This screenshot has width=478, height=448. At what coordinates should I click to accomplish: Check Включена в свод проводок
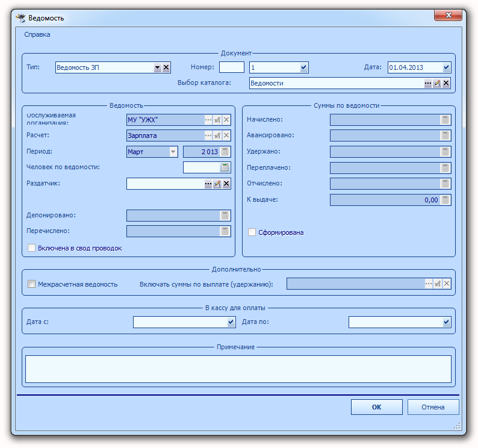coord(31,248)
